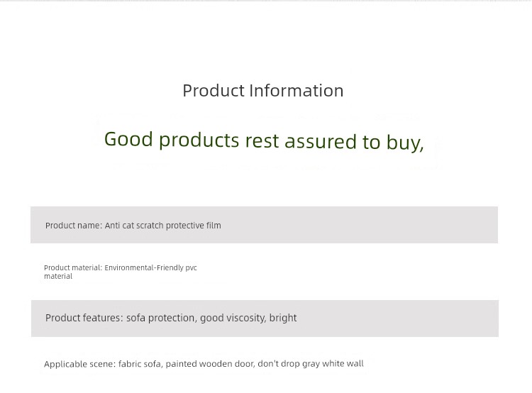This screenshot has height=393, width=532.
Task: Click the Product Information heading
Action: tap(263, 91)
